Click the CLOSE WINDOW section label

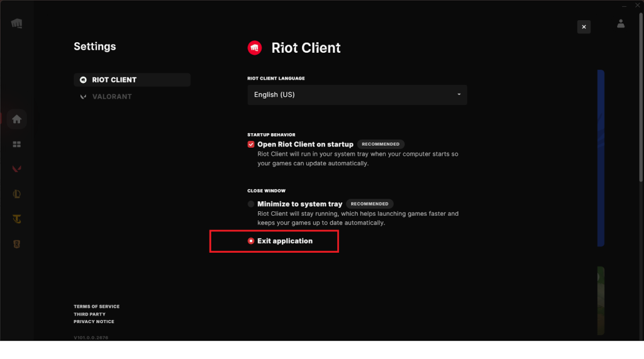(x=266, y=191)
